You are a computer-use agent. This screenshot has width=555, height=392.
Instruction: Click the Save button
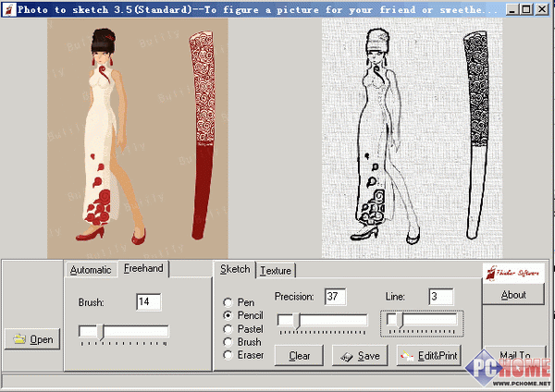click(360, 356)
